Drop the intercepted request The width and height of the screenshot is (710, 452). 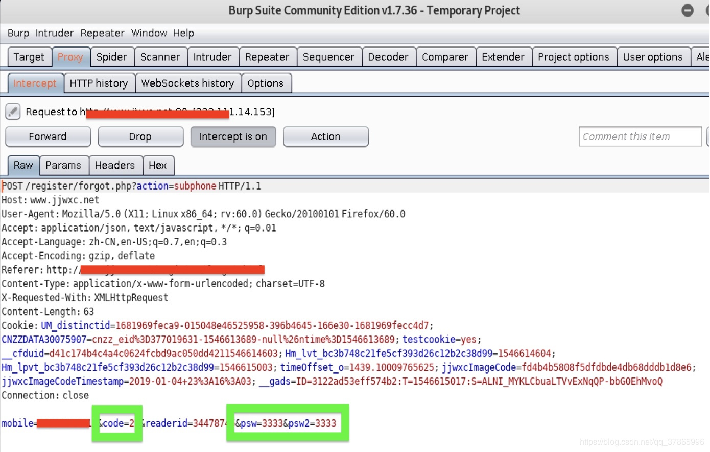140,136
